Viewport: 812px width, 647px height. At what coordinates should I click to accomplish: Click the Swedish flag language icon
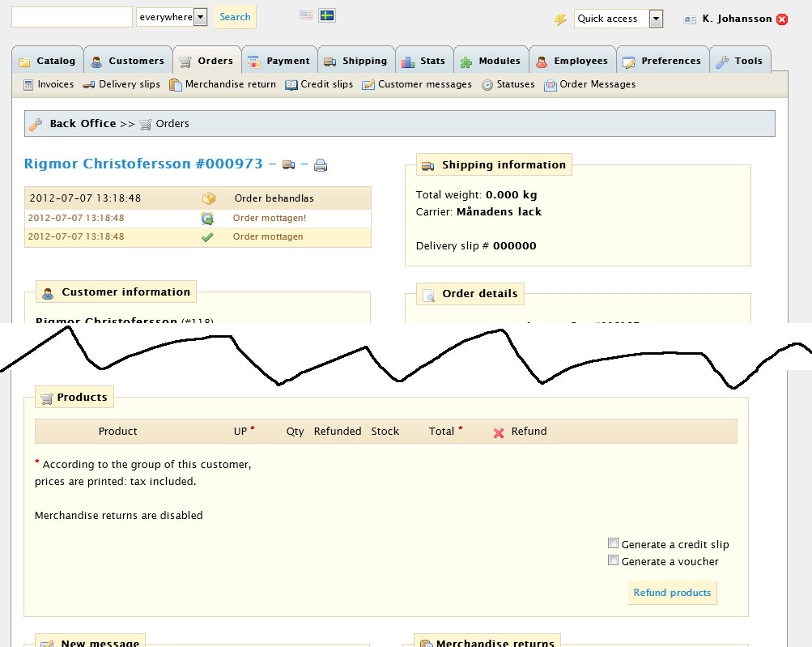[327, 15]
